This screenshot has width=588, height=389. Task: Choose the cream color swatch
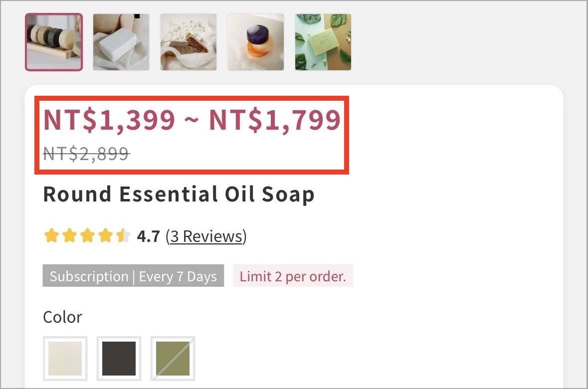(65, 358)
